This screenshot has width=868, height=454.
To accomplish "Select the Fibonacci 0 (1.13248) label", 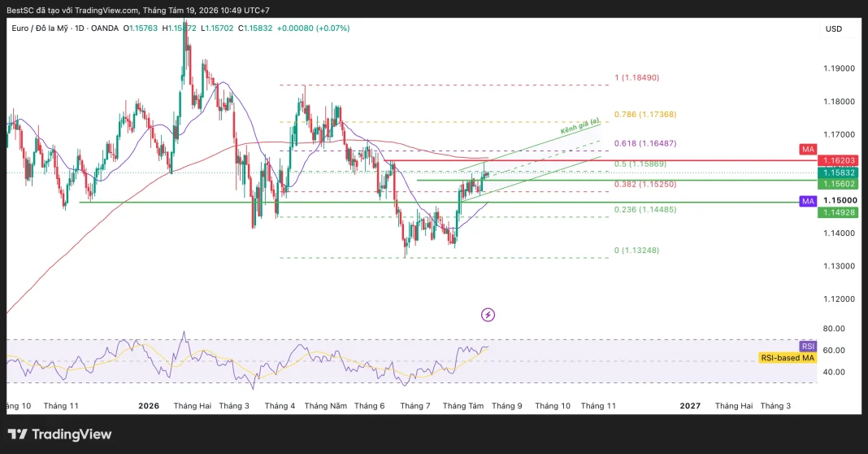I will (636, 250).
